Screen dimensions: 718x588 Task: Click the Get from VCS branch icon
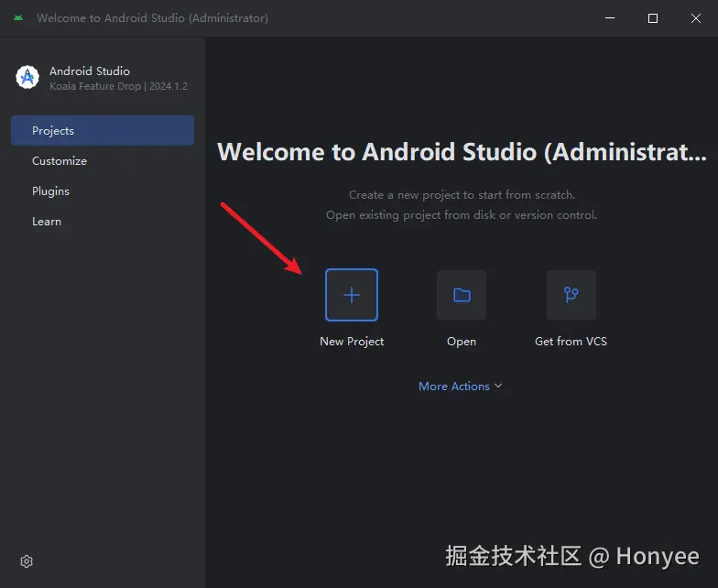tap(571, 295)
